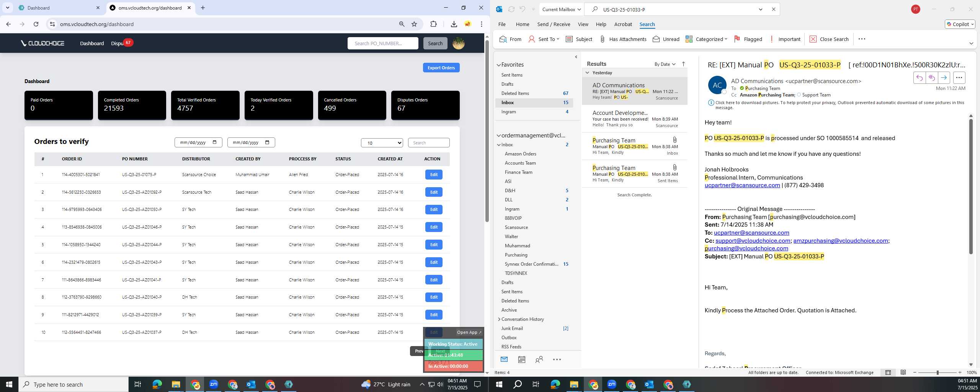Open Outlook Mail view icon

tap(504, 359)
